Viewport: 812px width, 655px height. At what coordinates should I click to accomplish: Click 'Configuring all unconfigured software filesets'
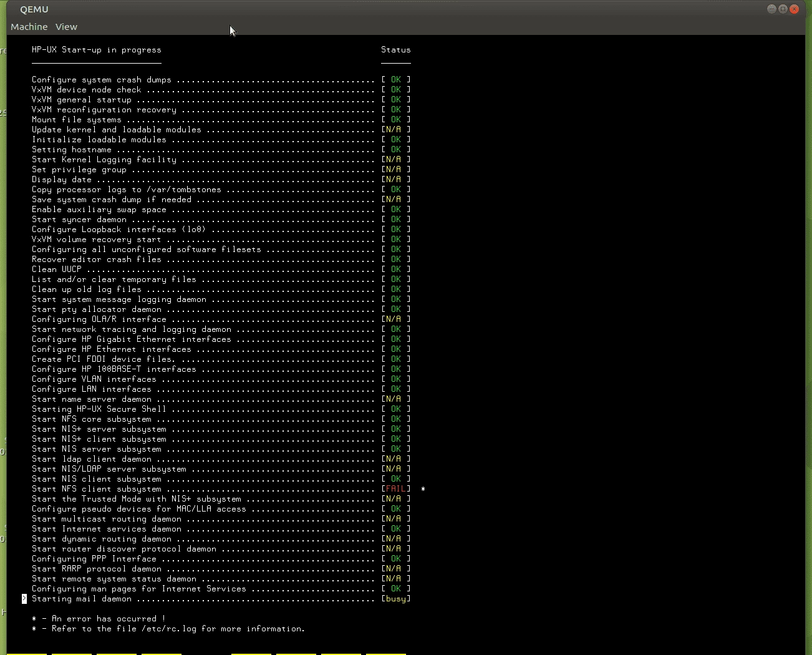point(147,250)
